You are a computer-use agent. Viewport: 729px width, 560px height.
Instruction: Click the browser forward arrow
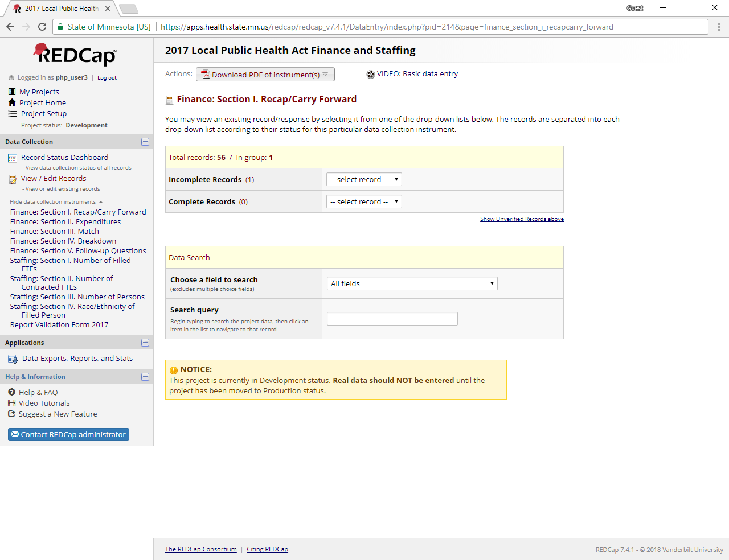(26, 27)
